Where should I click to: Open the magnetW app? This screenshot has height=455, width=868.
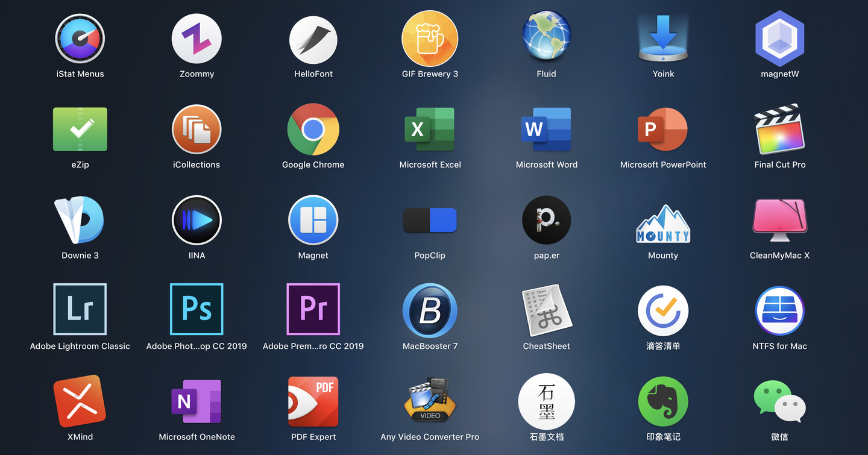click(780, 39)
